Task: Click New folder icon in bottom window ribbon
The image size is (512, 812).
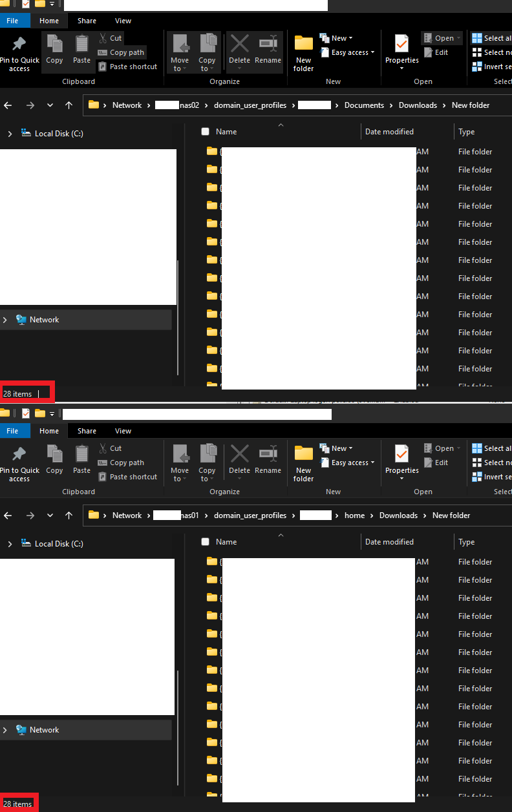Action: tap(303, 463)
